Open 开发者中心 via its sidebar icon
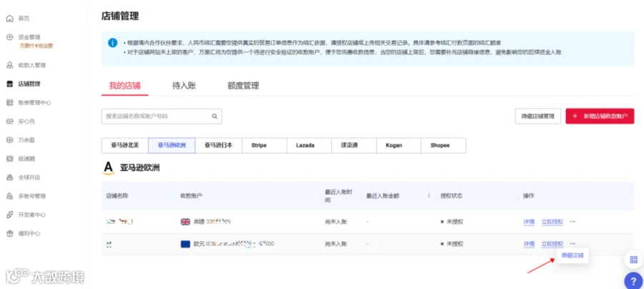Viewport: 644px width, 289px height. (10, 215)
